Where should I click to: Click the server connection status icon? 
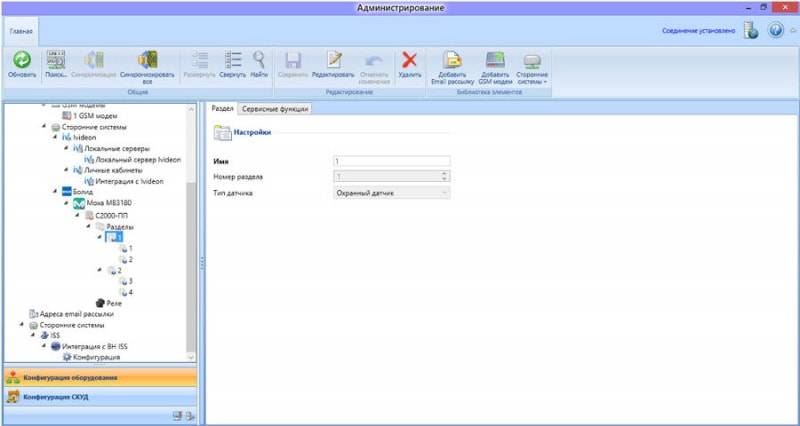(750, 31)
